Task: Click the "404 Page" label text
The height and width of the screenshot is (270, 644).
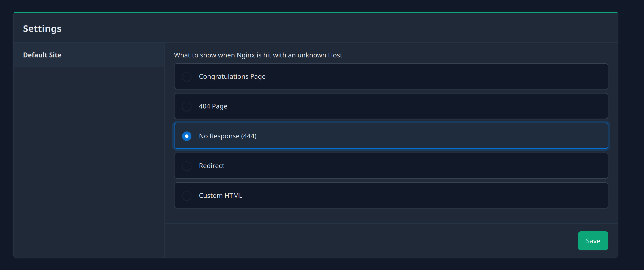Action: (x=213, y=106)
